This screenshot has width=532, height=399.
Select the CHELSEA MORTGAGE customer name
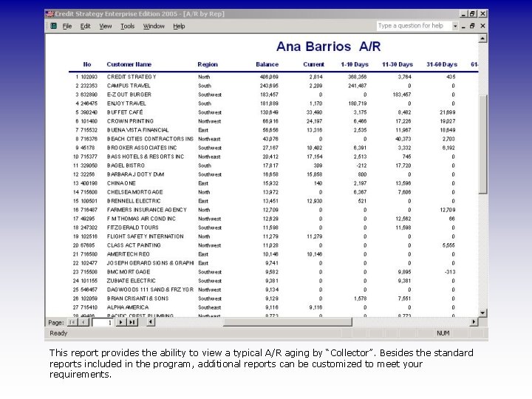tap(134, 192)
